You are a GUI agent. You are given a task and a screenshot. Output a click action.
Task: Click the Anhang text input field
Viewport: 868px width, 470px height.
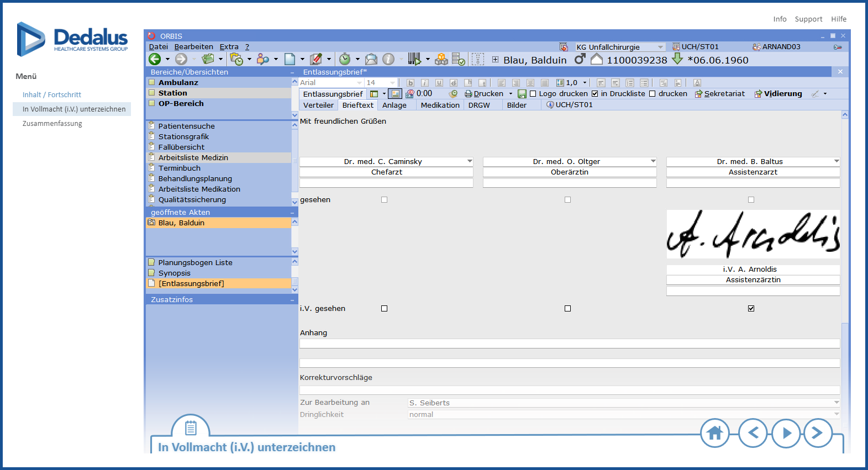pos(569,344)
